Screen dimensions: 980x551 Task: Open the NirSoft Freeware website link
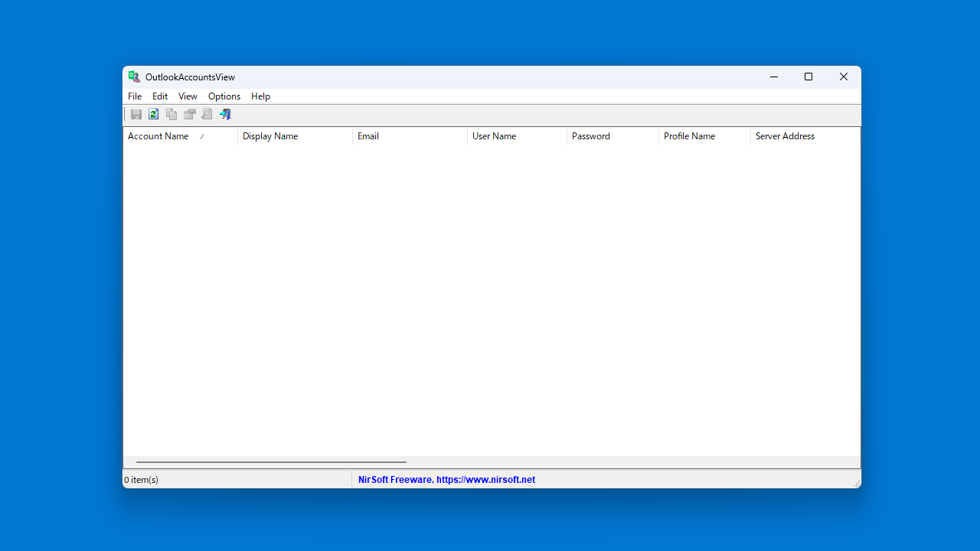click(446, 480)
